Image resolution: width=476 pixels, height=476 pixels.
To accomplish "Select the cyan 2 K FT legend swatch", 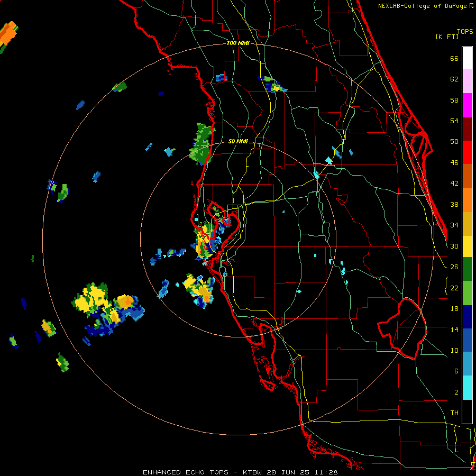I will pyautogui.click(x=467, y=388).
